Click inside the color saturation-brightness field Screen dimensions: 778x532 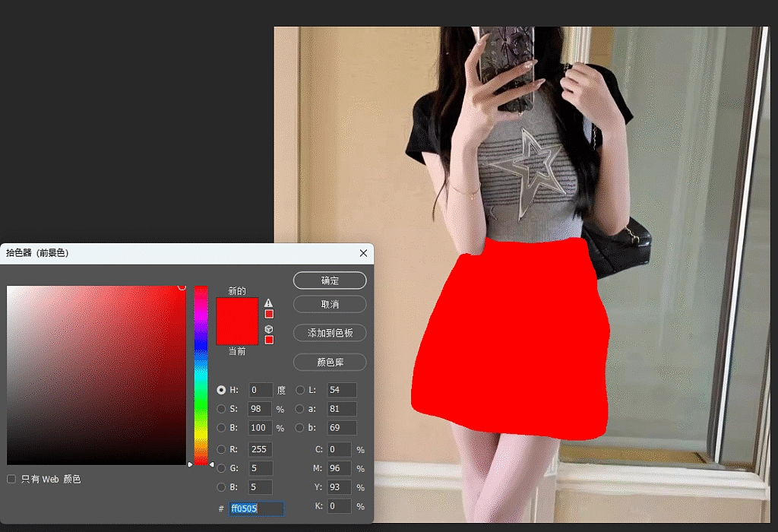pyautogui.click(x=96, y=375)
